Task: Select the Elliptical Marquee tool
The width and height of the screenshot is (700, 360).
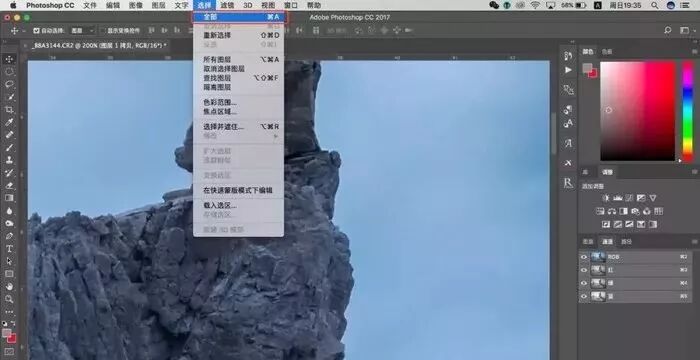Action: coord(9,71)
